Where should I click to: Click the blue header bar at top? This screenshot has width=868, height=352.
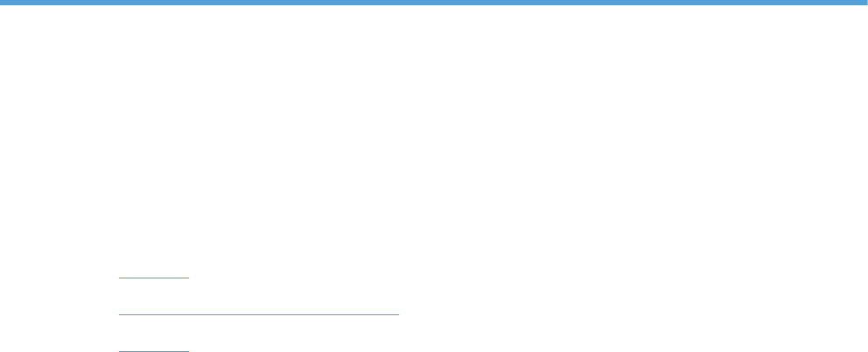[434, 3]
